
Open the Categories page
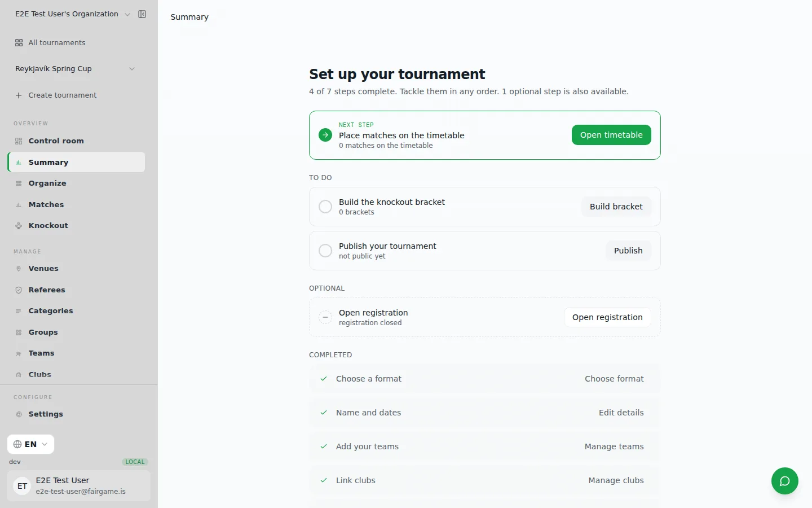tap(76, 311)
